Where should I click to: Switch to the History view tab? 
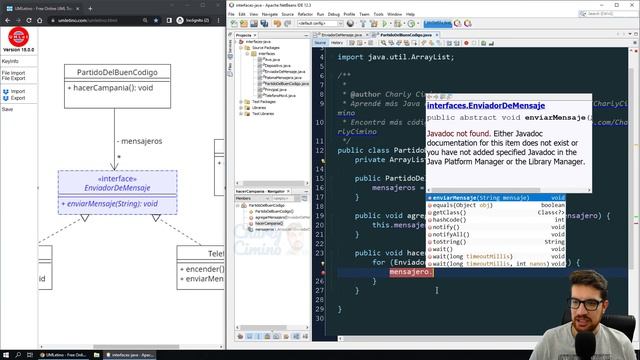point(337,43)
